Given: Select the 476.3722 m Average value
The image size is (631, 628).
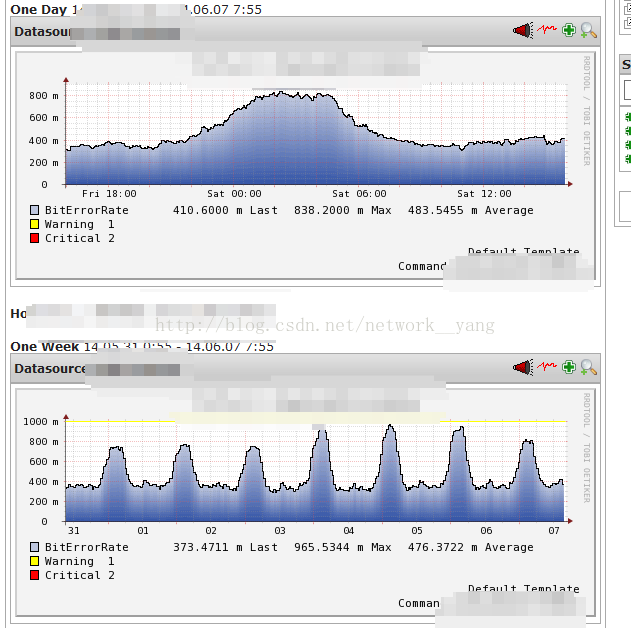Looking at the screenshot, I should [471, 548].
